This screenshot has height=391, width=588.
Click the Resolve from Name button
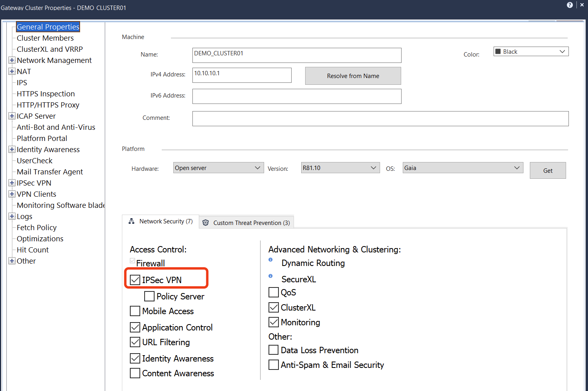pos(353,76)
